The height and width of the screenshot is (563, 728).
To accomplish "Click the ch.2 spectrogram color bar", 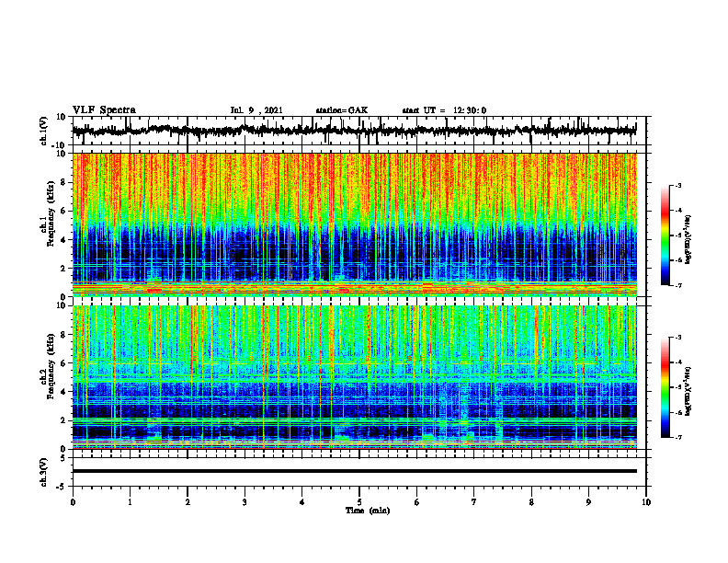I will pos(665,387).
